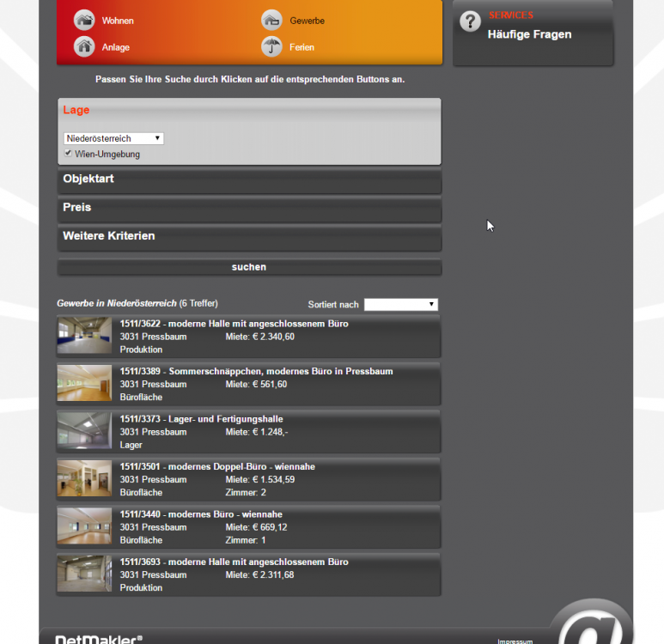Open the Impressum footer link

pyautogui.click(x=515, y=641)
